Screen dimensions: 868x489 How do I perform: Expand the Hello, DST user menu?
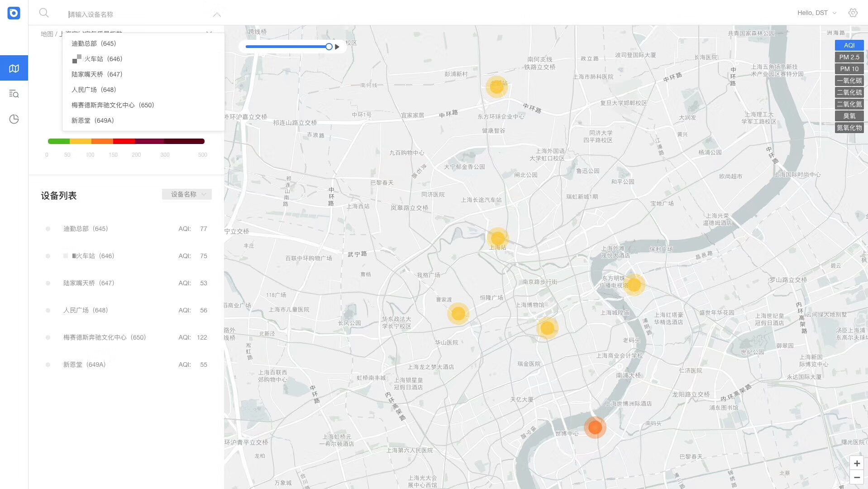(816, 13)
